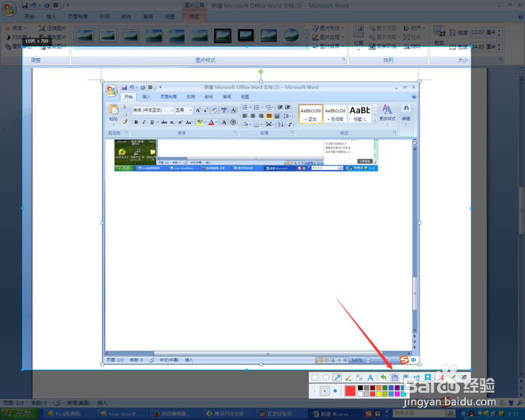Click 压缩图片 compress pictures
Screen dimensions: 525x420
(x=53, y=28)
